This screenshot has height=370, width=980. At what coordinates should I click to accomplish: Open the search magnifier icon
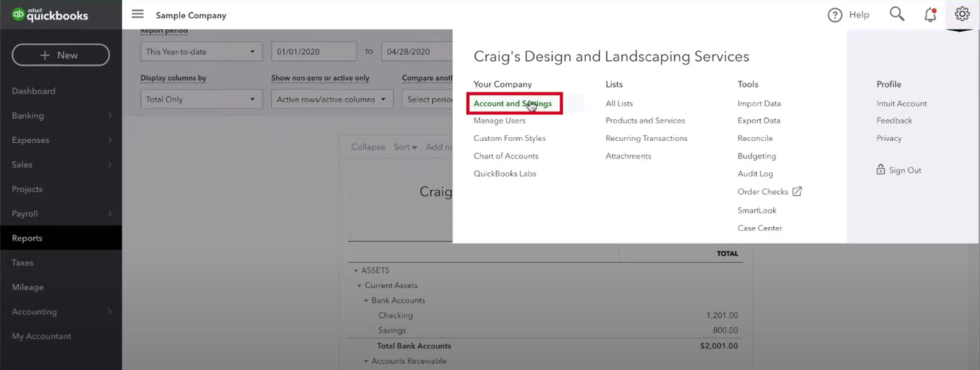tap(897, 14)
